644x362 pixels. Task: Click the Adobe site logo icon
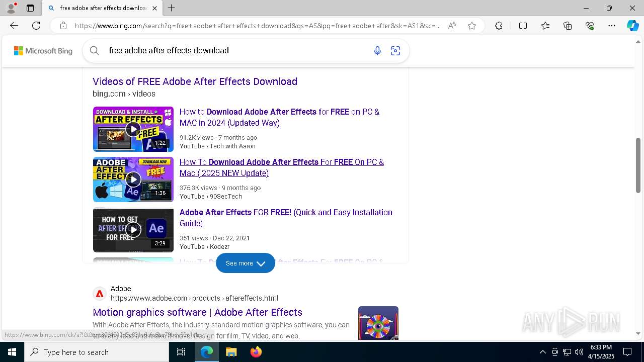tap(100, 294)
